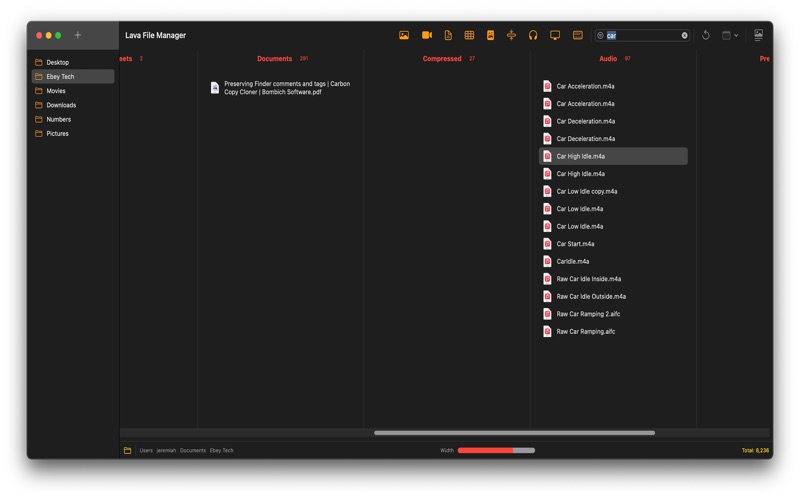Click the plus button to add a folder
Viewport: 800px width, 500px height.
coord(78,35)
